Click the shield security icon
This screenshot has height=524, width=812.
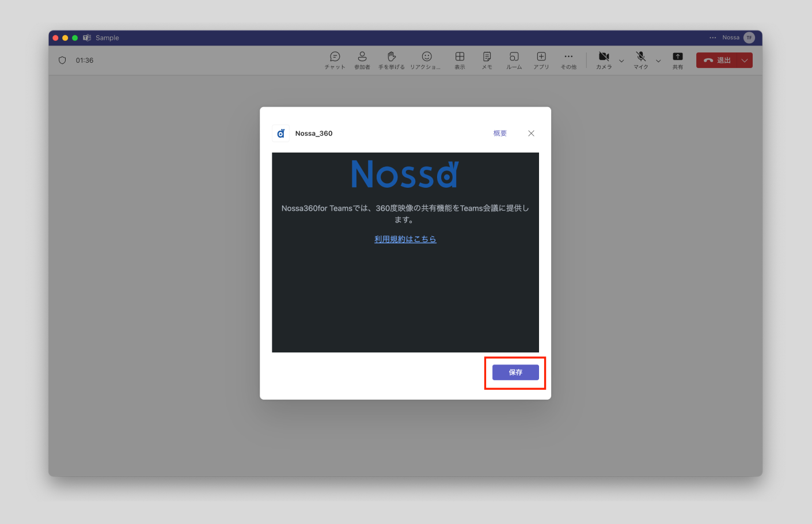[62, 60]
